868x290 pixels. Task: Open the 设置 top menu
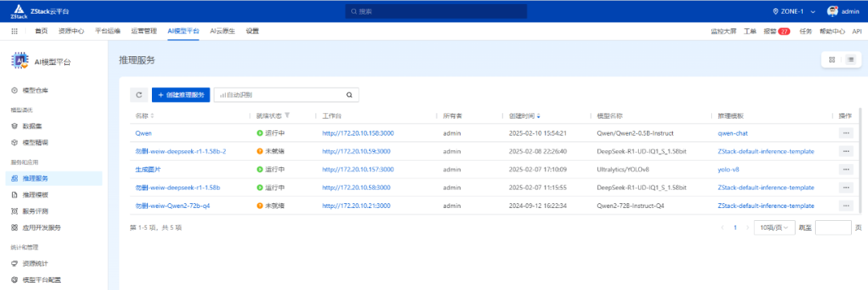(252, 31)
